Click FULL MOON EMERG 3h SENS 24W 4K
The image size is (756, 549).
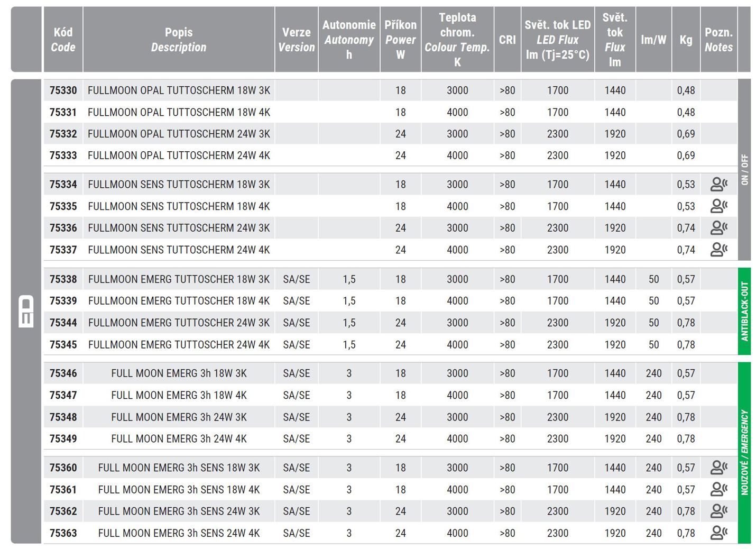[179, 533]
